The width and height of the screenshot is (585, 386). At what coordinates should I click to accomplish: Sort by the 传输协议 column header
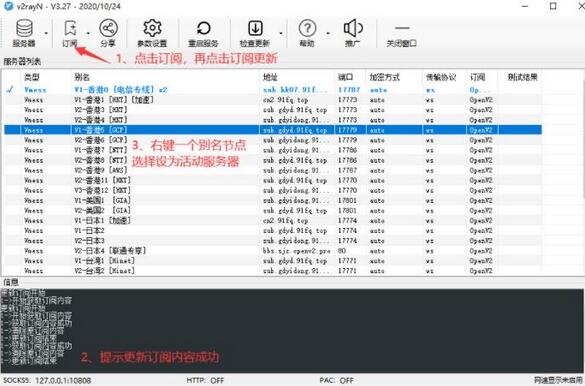click(441, 77)
